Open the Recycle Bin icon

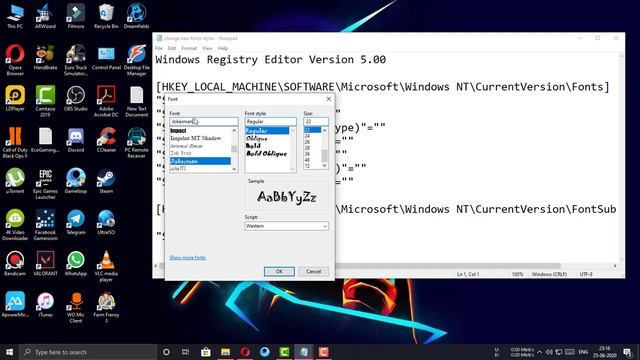point(106,16)
